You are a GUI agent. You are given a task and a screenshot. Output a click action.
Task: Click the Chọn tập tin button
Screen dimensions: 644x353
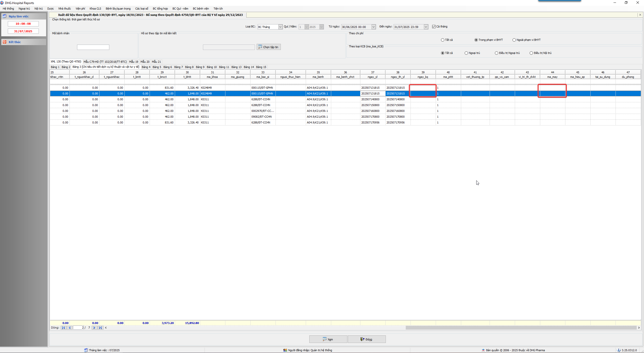[268, 47]
